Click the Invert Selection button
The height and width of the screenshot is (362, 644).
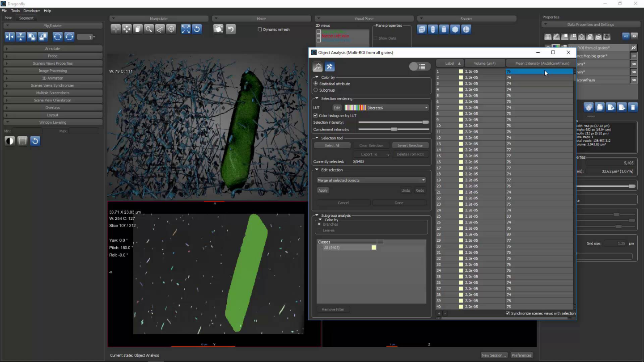tap(410, 145)
